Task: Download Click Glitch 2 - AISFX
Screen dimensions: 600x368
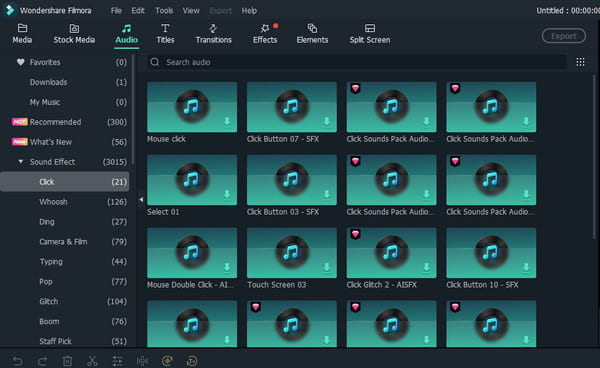Action: click(426, 267)
